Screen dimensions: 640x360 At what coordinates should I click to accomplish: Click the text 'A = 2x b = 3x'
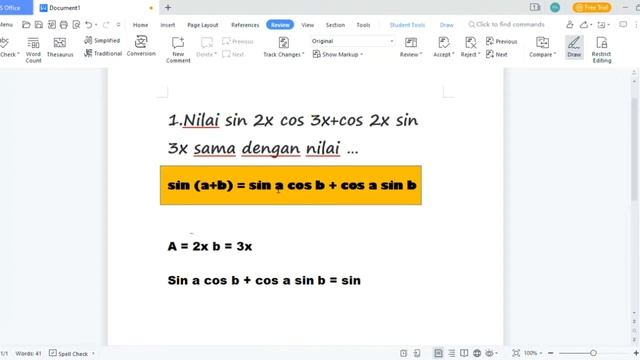click(x=210, y=247)
